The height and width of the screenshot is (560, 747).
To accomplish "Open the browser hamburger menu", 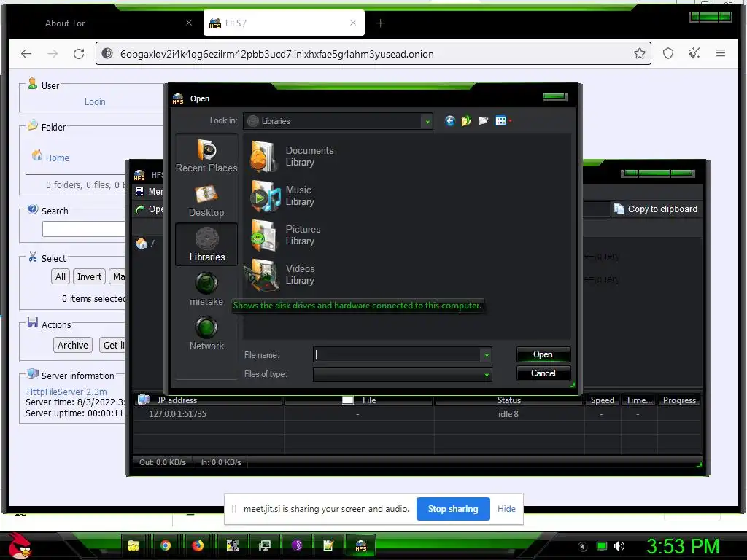I will 720,53.
